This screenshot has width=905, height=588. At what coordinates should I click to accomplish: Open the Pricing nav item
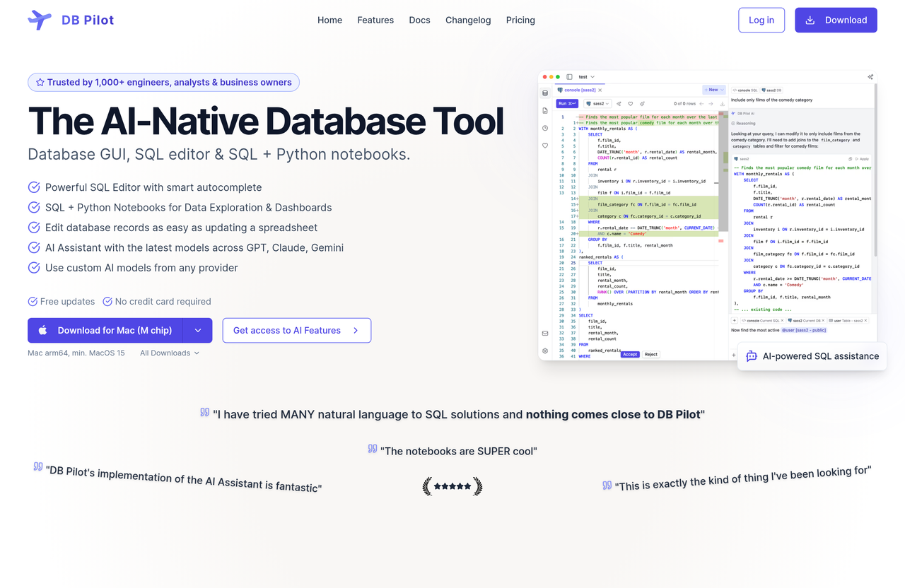520,20
